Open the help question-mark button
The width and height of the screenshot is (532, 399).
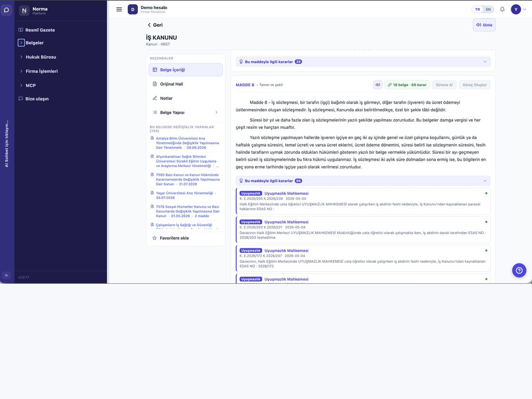pyautogui.click(x=519, y=270)
